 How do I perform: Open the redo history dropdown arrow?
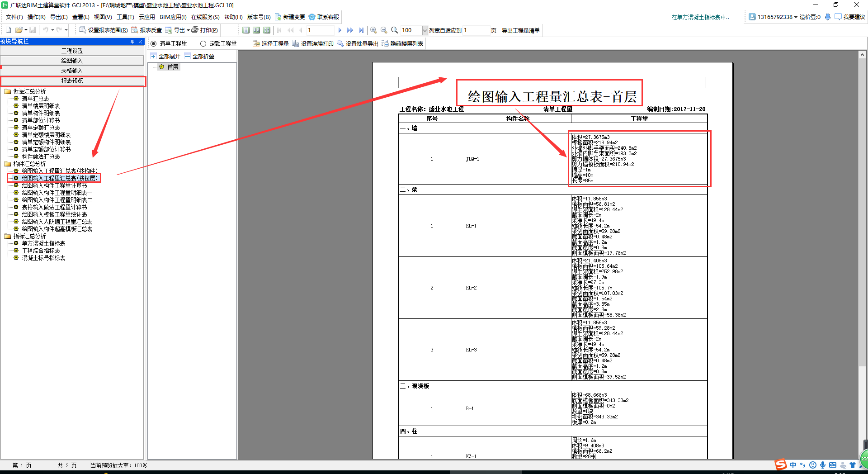[x=66, y=30]
